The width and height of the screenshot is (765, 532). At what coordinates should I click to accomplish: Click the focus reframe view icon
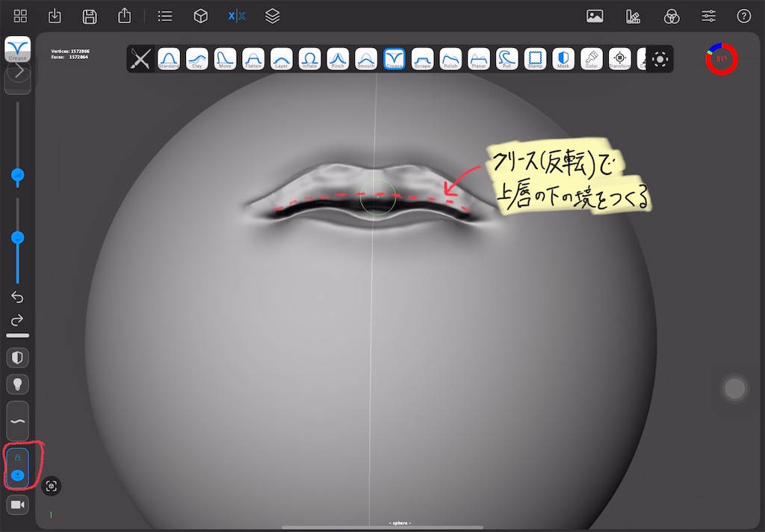point(52,486)
